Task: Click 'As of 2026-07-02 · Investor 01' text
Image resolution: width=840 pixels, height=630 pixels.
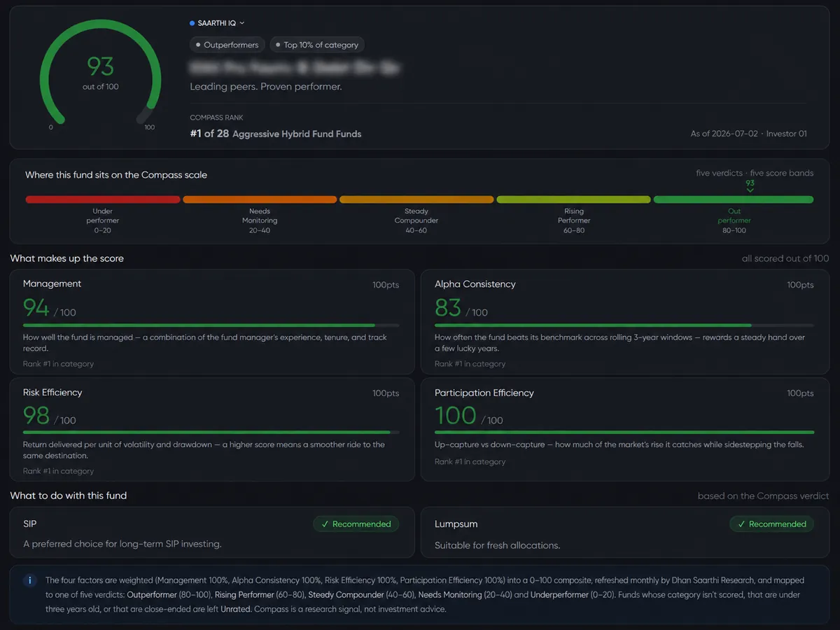Action: pos(748,133)
